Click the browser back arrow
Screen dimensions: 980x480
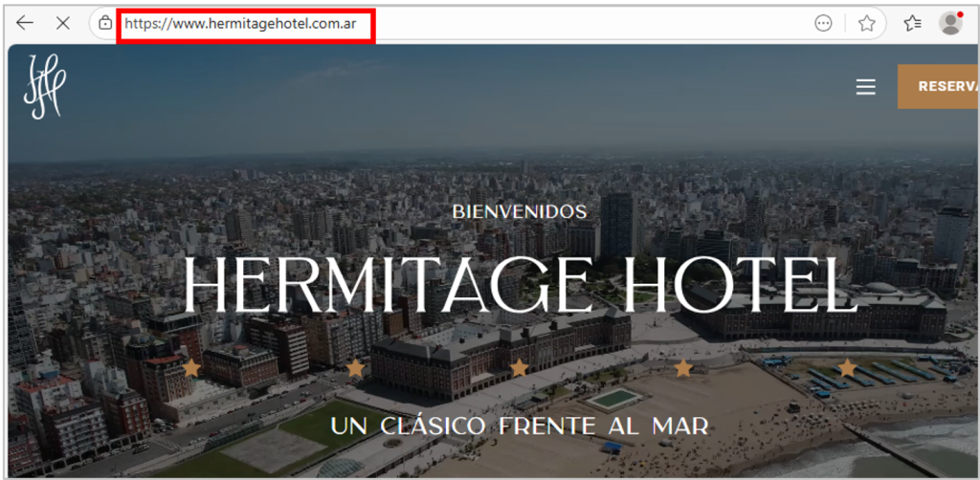tap(25, 24)
